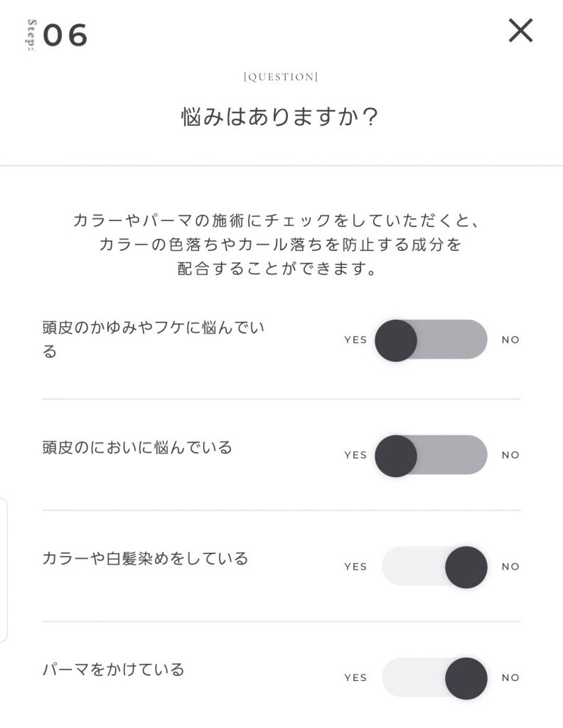The image size is (563, 728).
Task: Choose YES for カラーや白髪染めをしている
Action: 355,567
